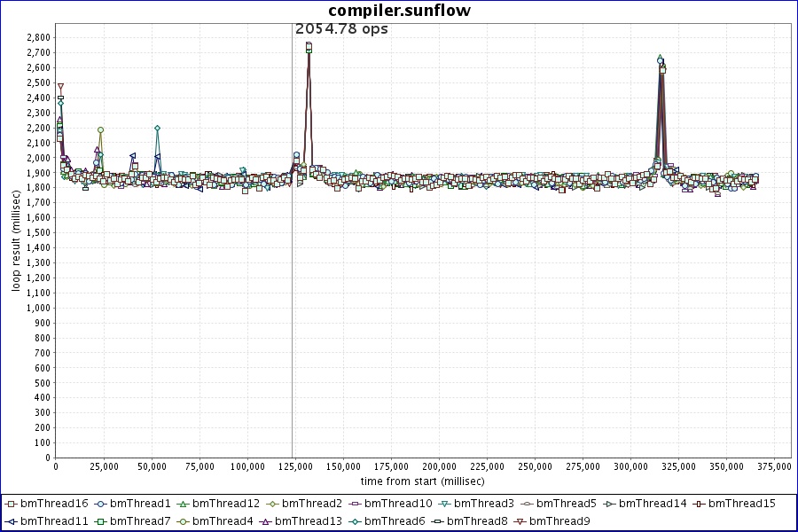Click the 'loop result (millisec)' axis label

(16, 243)
